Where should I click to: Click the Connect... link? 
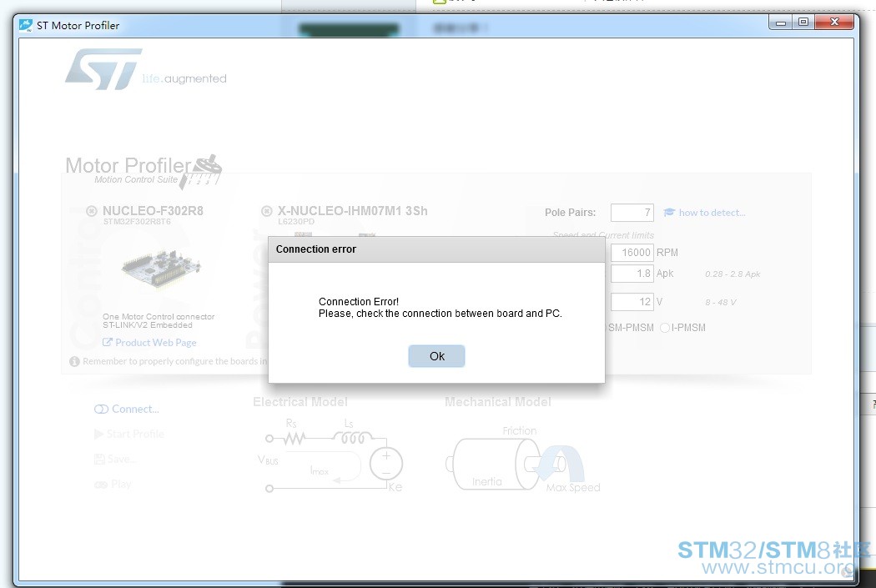click(x=135, y=410)
